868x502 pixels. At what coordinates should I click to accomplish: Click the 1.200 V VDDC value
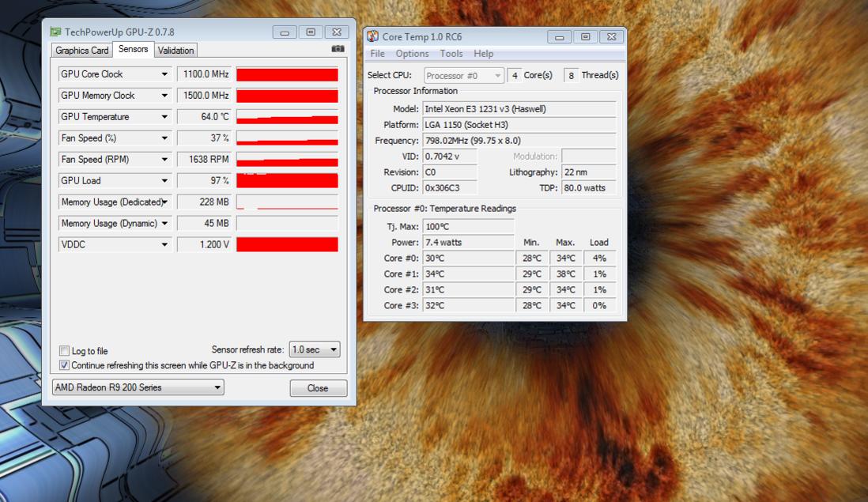coord(204,244)
